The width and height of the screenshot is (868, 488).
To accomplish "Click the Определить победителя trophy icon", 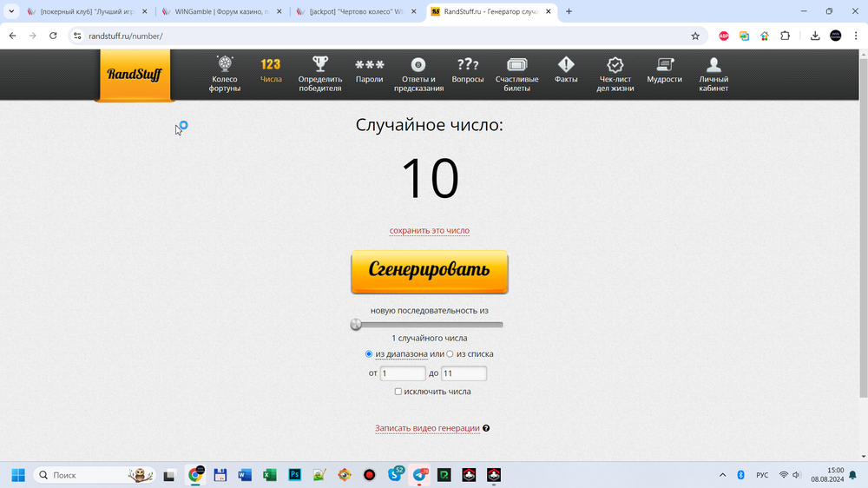I will [x=320, y=65].
